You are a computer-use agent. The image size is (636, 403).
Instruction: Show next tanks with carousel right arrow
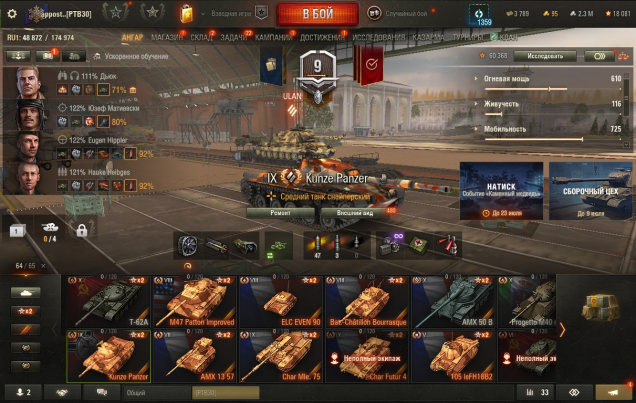(x=562, y=330)
